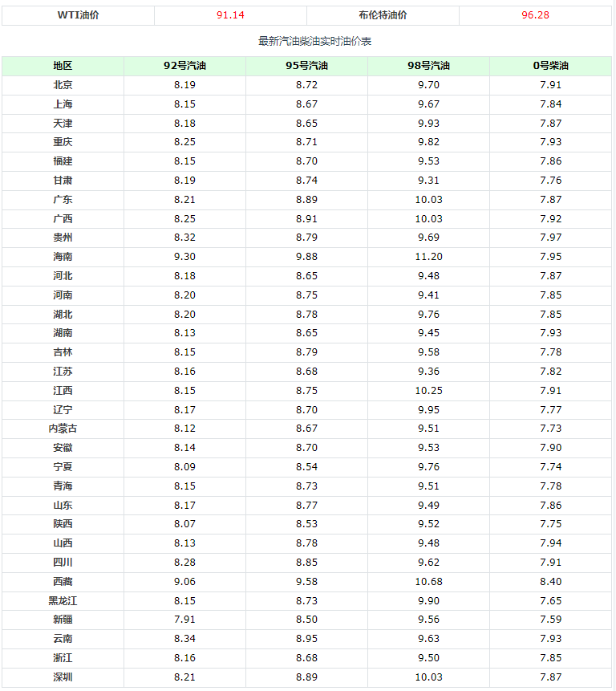Click the WTI油价 label cell
This screenshot has height=691, width=616.
click(77, 15)
